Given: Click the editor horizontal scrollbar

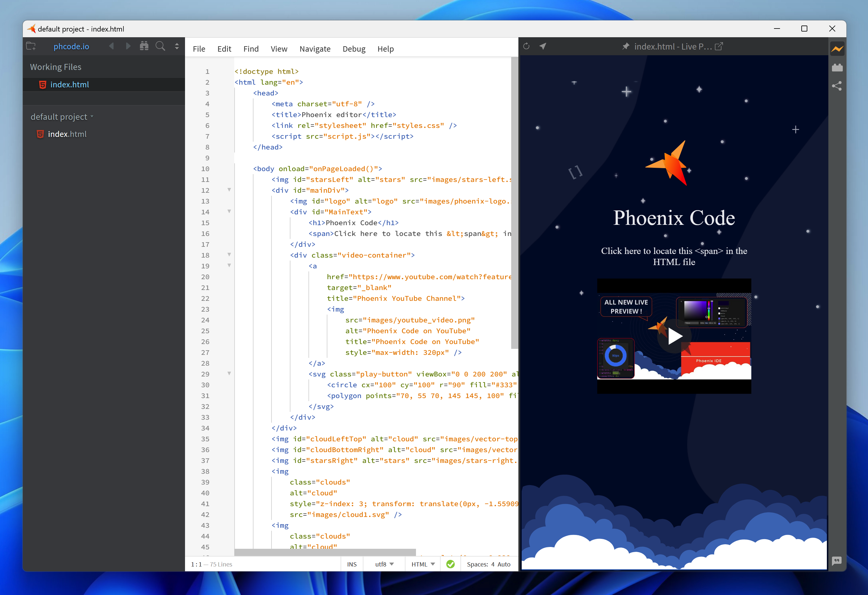Looking at the screenshot, I should pos(325,552).
